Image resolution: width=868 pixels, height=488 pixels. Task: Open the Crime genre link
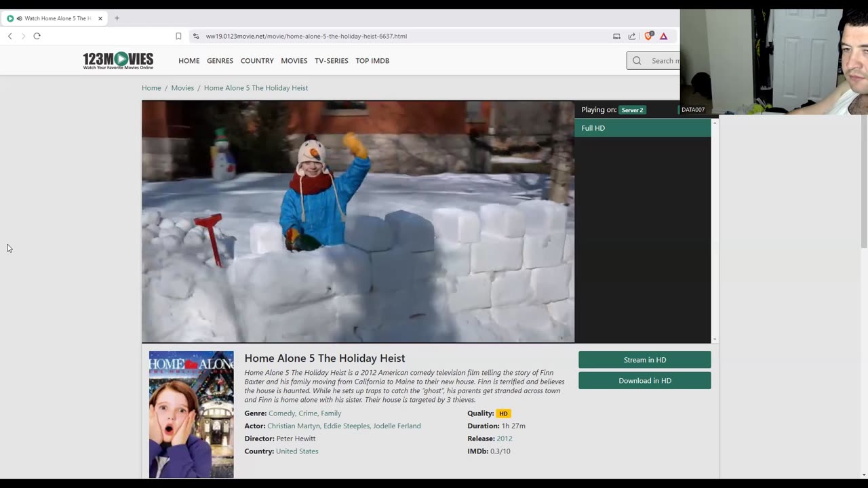tap(308, 413)
